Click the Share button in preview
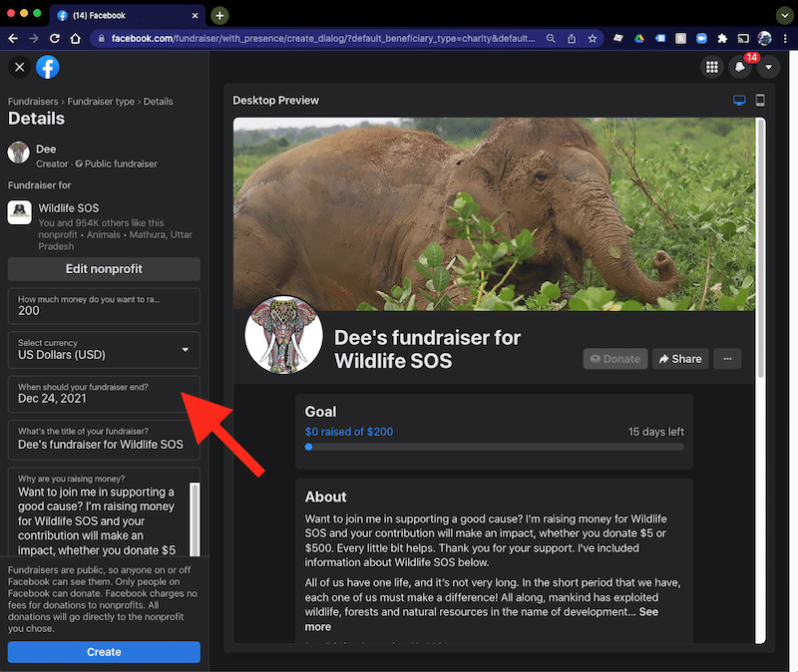798x672 pixels. [679, 359]
